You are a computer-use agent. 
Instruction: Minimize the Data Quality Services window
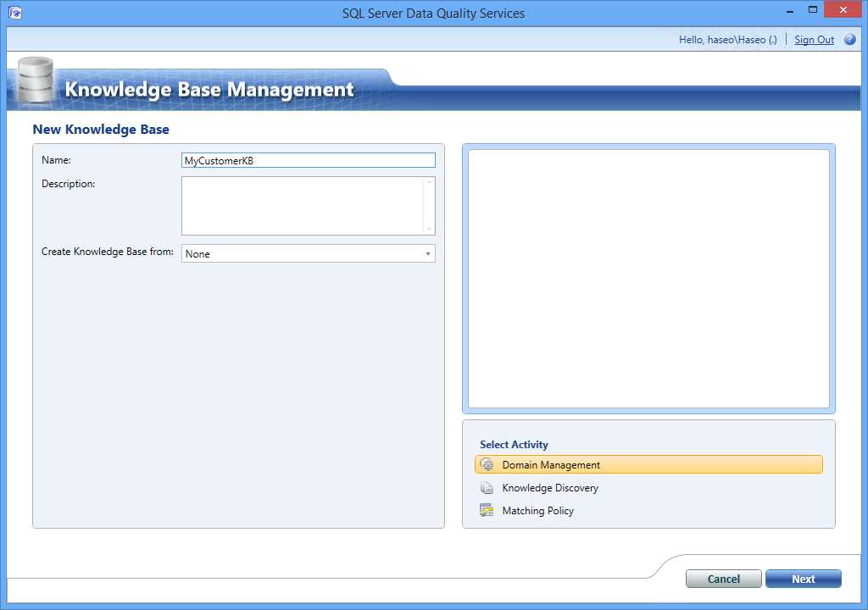coord(790,10)
